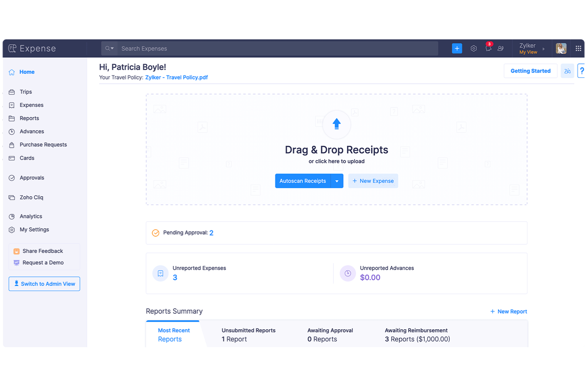Open the notifications bell
Viewport: 588px width, 392px height.
pyautogui.click(x=489, y=48)
